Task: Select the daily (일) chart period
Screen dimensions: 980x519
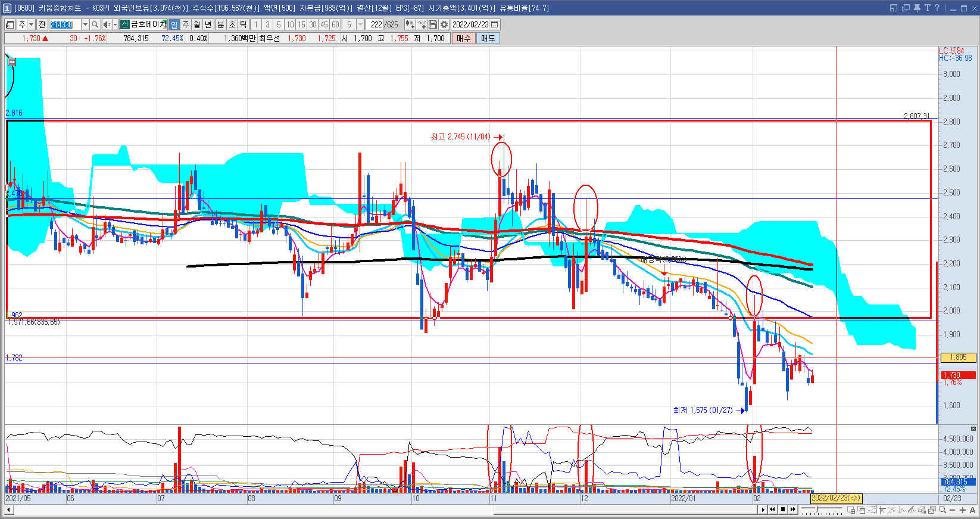Action: pos(174,24)
